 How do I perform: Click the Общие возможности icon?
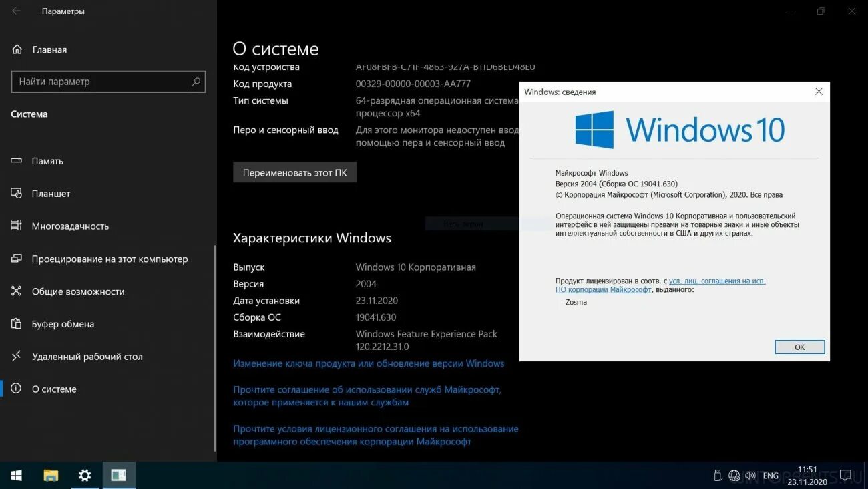17,291
